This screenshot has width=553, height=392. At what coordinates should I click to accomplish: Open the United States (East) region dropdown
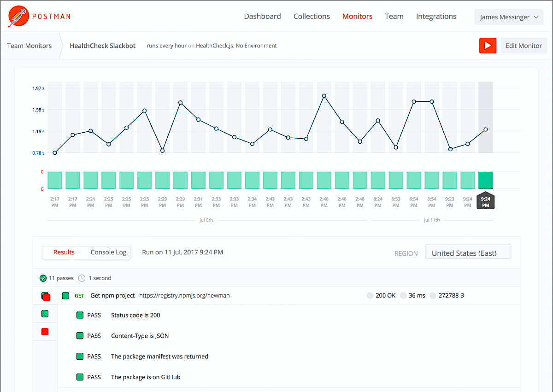coord(468,252)
